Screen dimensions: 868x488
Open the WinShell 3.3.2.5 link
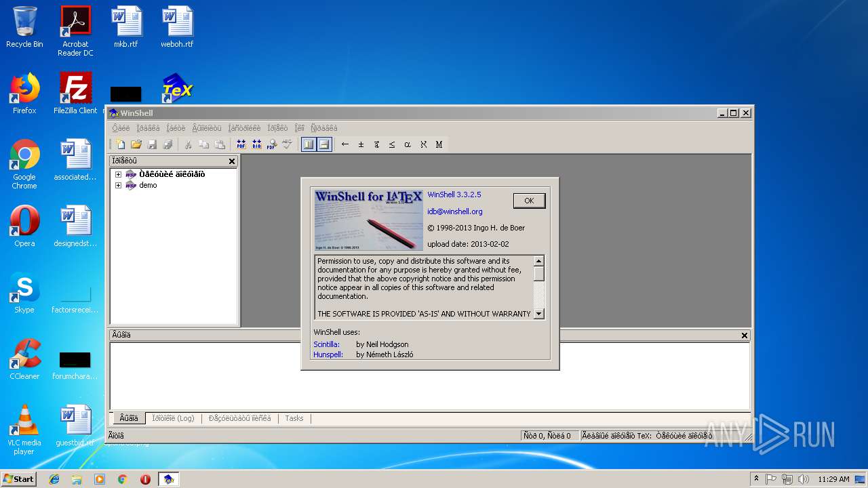[454, 195]
